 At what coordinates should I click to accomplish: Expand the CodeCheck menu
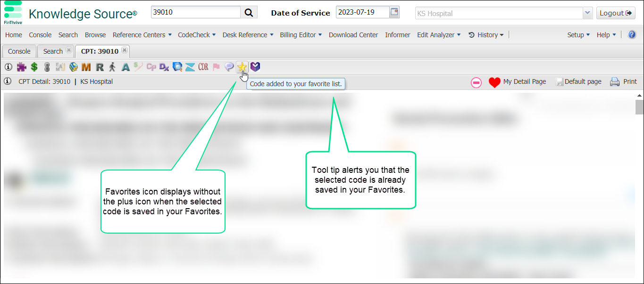pos(197,35)
